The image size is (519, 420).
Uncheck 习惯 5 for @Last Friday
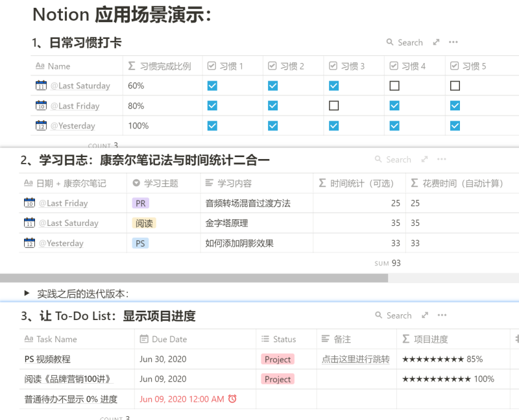tap(455, 106)
